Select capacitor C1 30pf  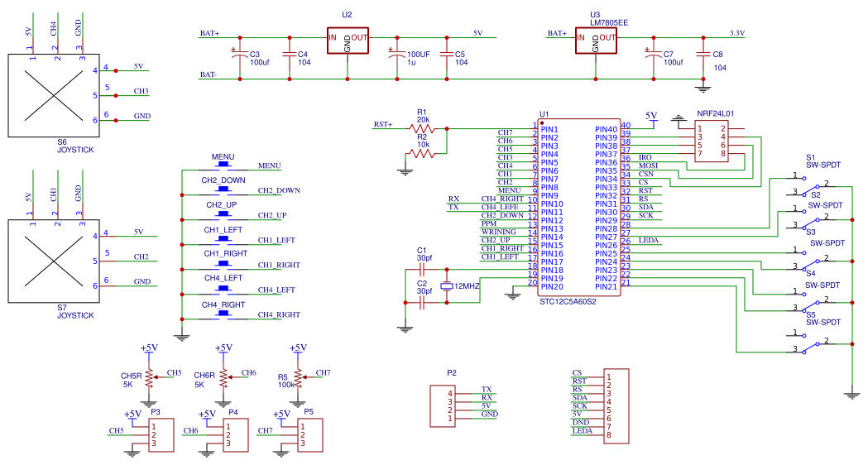(422, 270)
